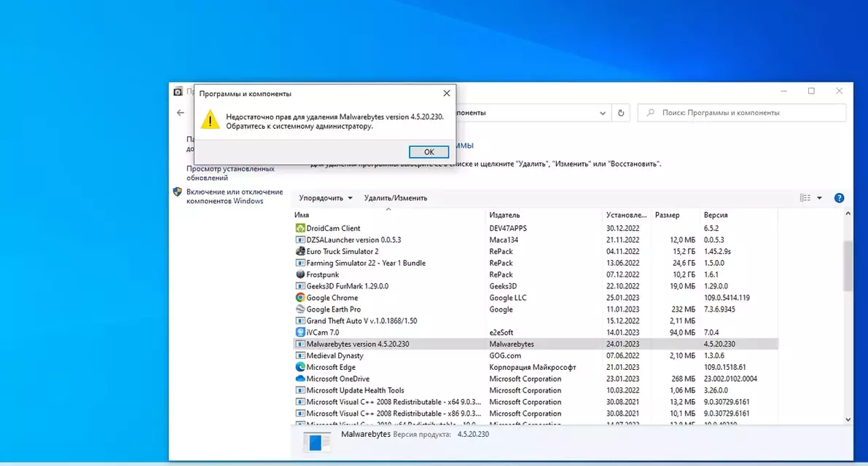Select Visual C++ 2008 x86 row icon
Screen dimensions: 868x466
[x=300, y=414]
